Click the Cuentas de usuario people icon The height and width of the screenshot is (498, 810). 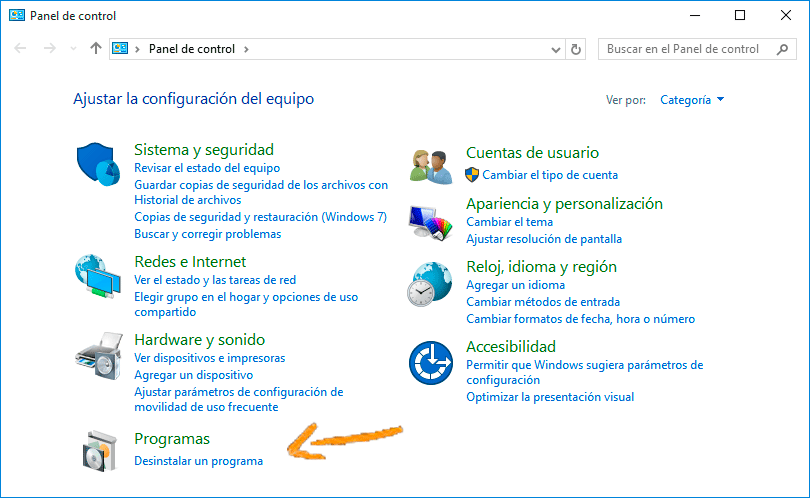pyautogui.click(x=432, y=164)
